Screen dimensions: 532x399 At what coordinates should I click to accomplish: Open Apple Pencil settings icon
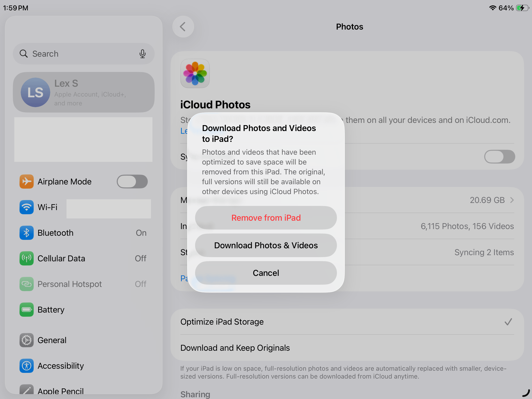click(x=27, y=390)
